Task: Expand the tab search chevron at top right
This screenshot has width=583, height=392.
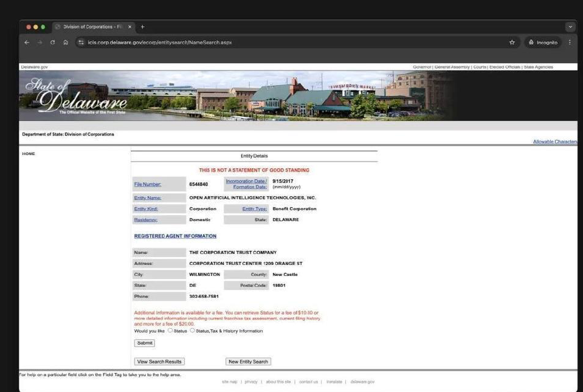Action: [570, 27]
